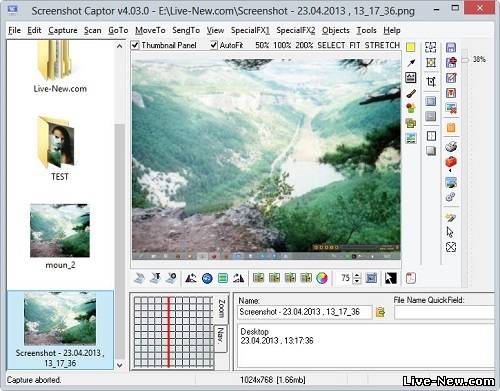Open the File menu
The image size is (500, 391).
tap(14, 30)
